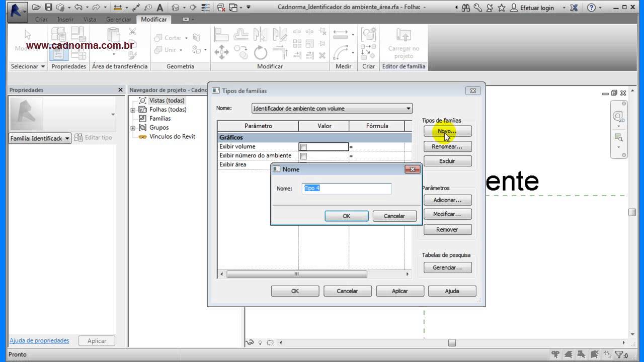Switch to the Vista ribbon tab
The height and width of the screenshot is (362, 644).
(90, 19)
